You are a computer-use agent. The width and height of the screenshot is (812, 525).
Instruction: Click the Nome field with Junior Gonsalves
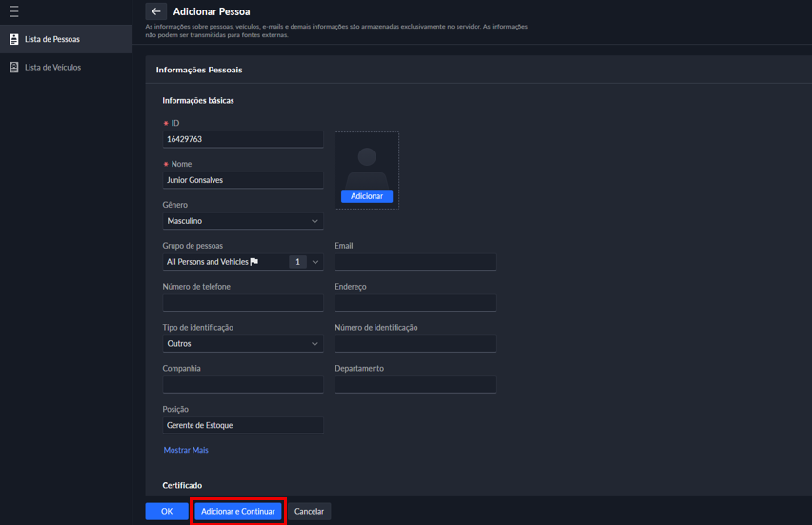point(242,180)
